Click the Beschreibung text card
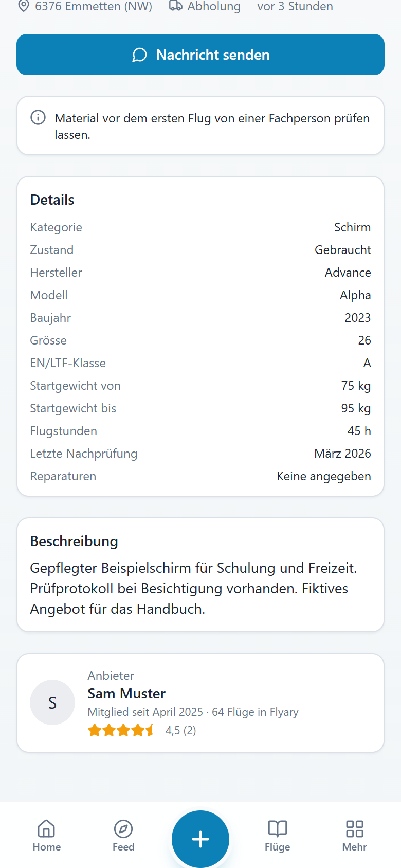Image resolution: width=401 pixels, height=868 pixels. [x=200, y=575]
